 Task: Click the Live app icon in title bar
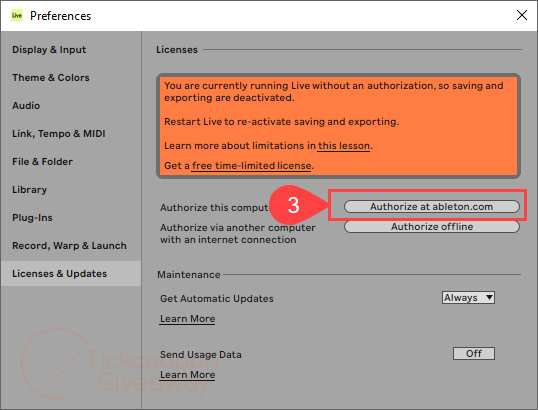pos(17,15)
